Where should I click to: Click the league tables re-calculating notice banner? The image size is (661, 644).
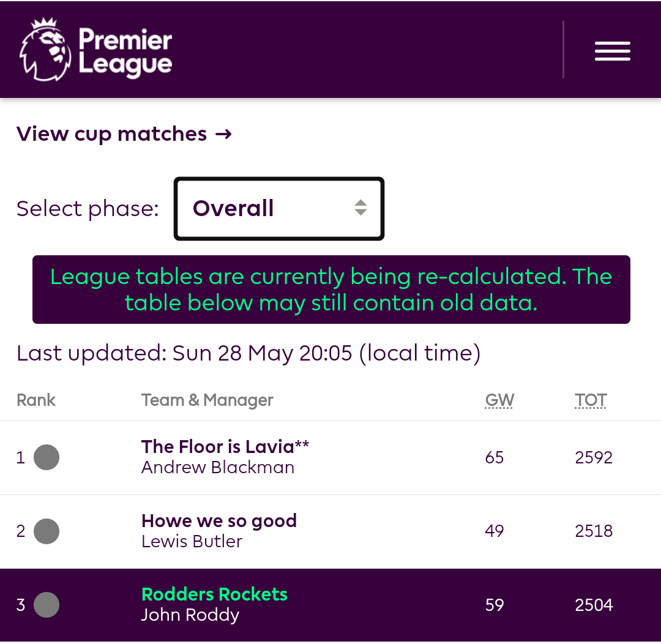[331, 290]
